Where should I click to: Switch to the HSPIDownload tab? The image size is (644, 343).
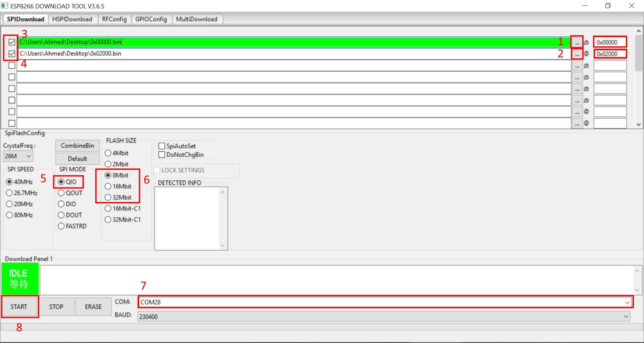[x=72, y=19]
